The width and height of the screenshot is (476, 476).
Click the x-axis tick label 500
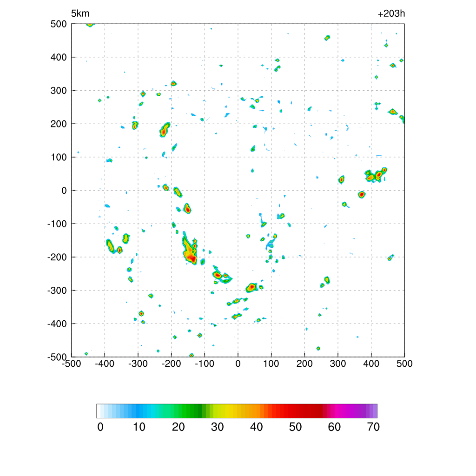click(x=404, y=364)
